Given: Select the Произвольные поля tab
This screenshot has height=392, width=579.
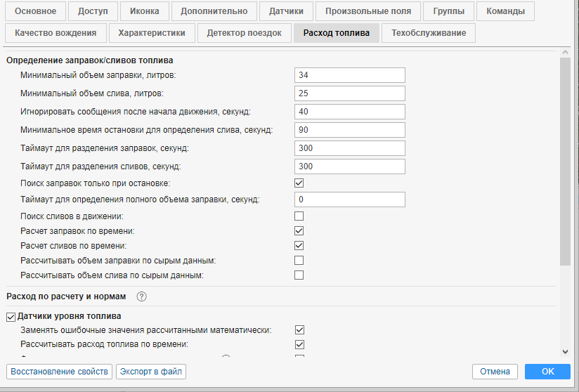Looking at the screenshot, I should 368,11.
